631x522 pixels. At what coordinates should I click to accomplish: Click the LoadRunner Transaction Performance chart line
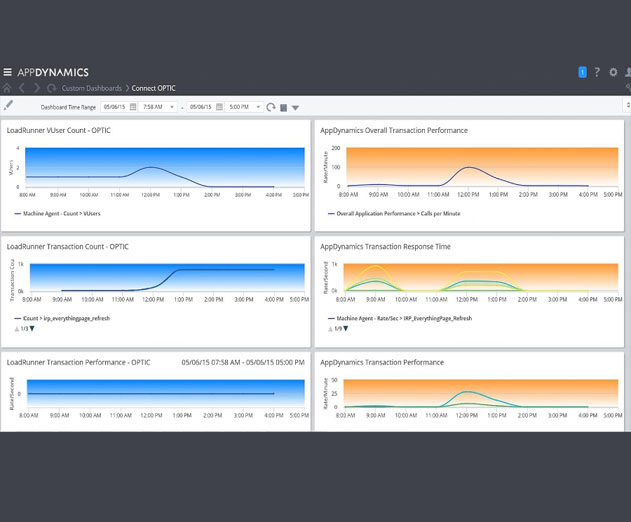pos(151,394)
